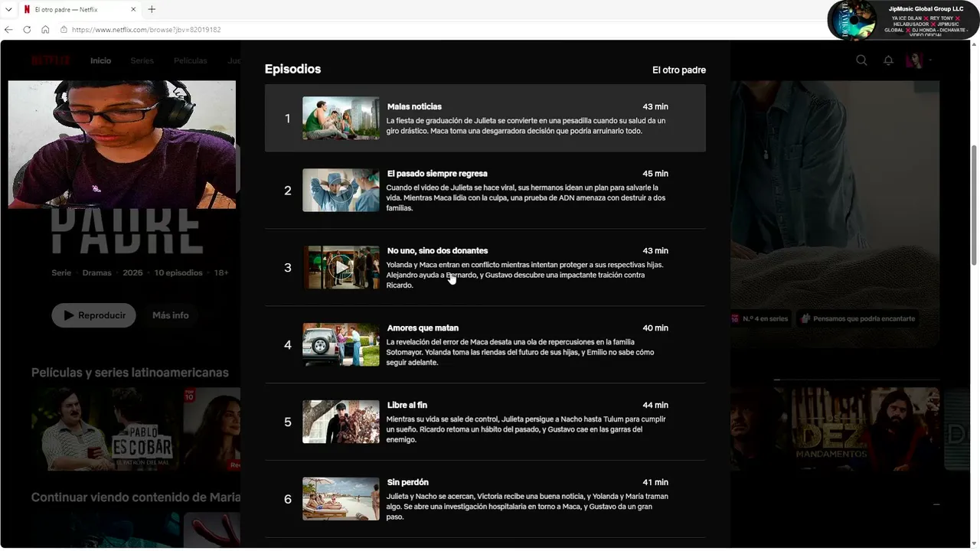Click the Netflix logo

(51, 60)
